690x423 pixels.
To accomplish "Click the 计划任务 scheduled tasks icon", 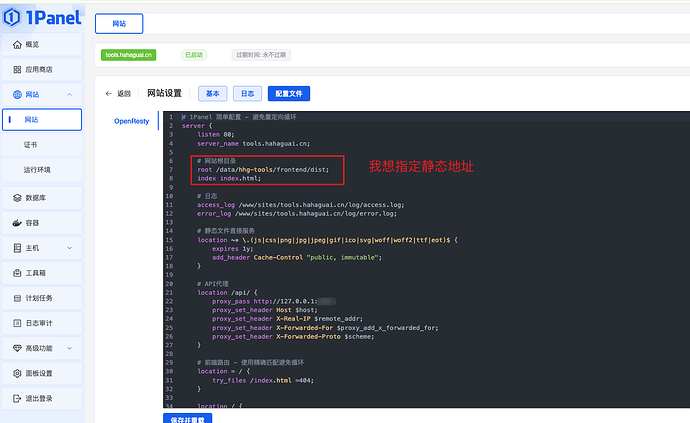I will (x=17, y=298).
